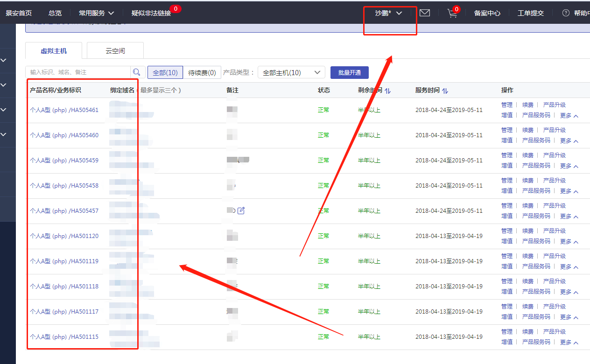Viewport: 590px width, 364px height.
Task: Open the 全部主机(10) product type dropdown
Action: (291, 72)
